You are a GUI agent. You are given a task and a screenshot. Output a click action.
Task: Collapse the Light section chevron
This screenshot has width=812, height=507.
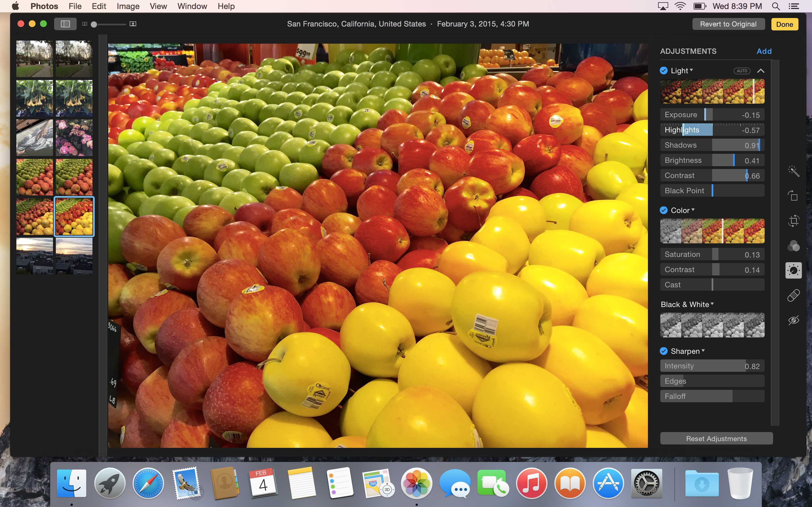click(761, 71)
